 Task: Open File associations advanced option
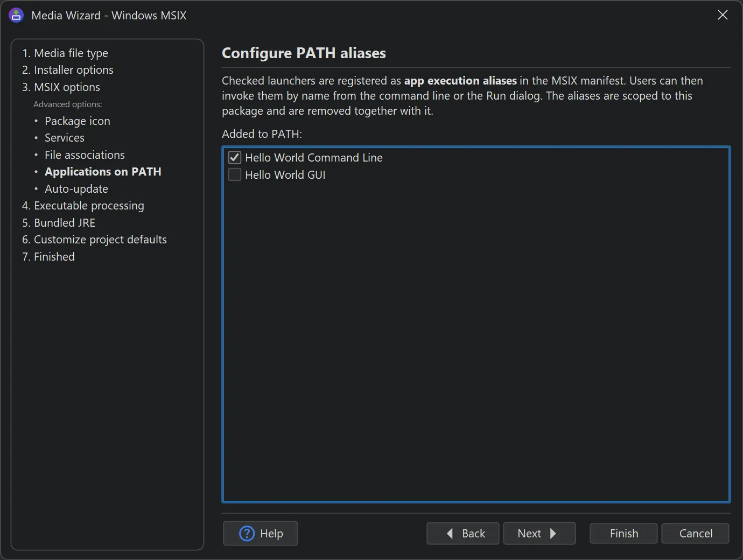85,155
